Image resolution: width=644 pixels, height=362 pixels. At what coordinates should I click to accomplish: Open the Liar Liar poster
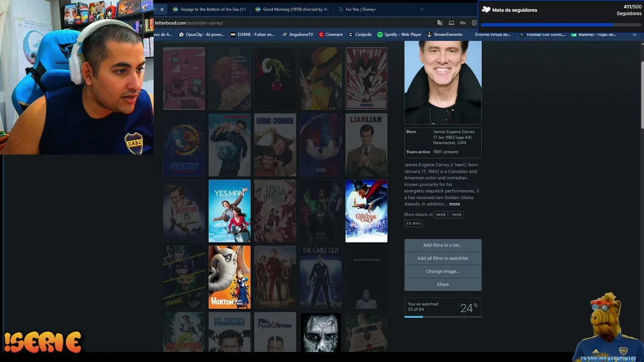click(x=366, y=145)
